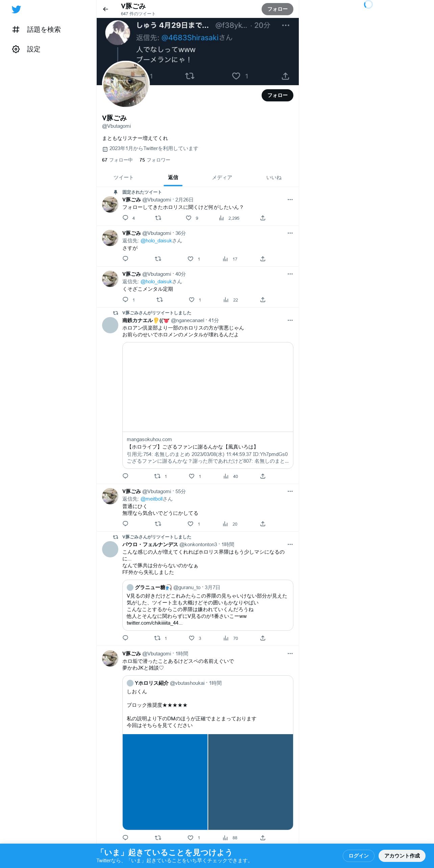
Task: Share the 普通にひく tweet
Action: [263, 524]
